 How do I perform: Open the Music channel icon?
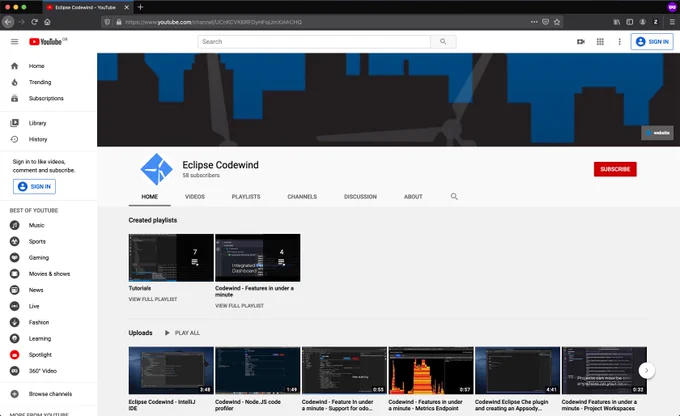click(15, 225)
